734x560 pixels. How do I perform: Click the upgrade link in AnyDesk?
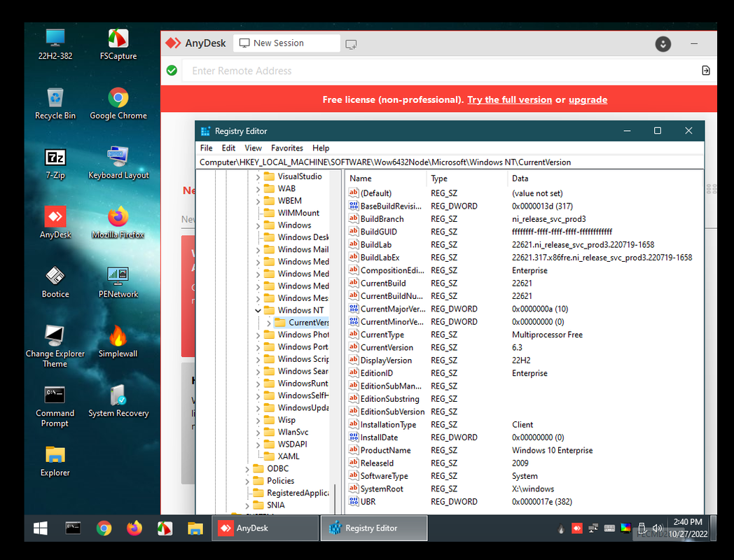click(x=588, y=99)
